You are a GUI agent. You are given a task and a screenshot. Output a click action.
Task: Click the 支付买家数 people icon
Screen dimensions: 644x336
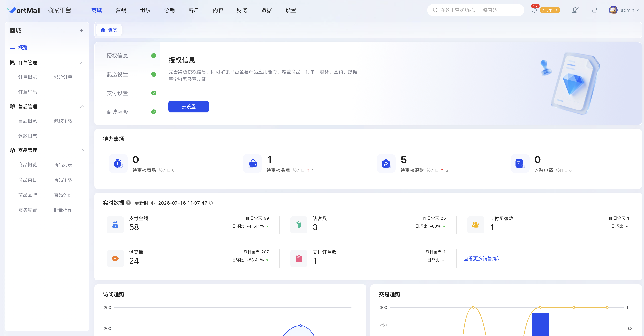pyautogui.click(x=476, y=225)
